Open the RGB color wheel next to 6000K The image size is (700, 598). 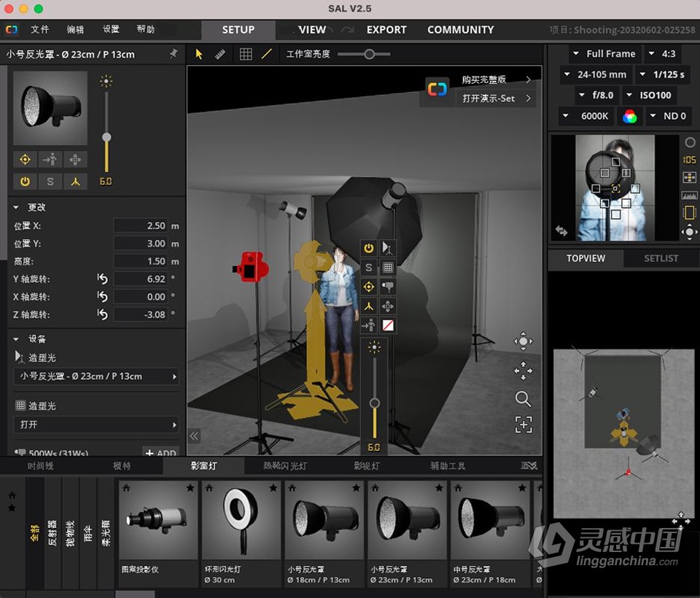point(630,116)
